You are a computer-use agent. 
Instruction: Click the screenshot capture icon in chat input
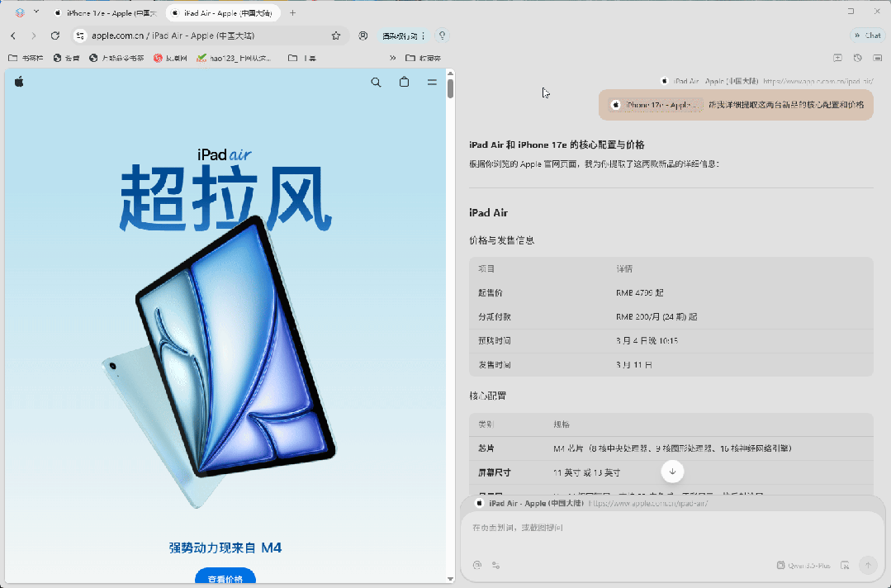coord(845,565)
